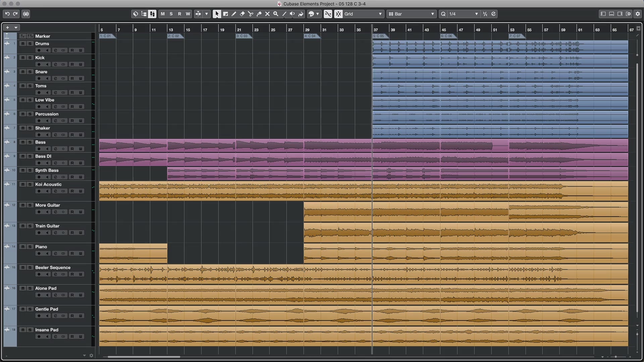Open the Quantize Panel e icon
Image resolution: width=644 pixels, height=362 pixels.
[493, 14]
